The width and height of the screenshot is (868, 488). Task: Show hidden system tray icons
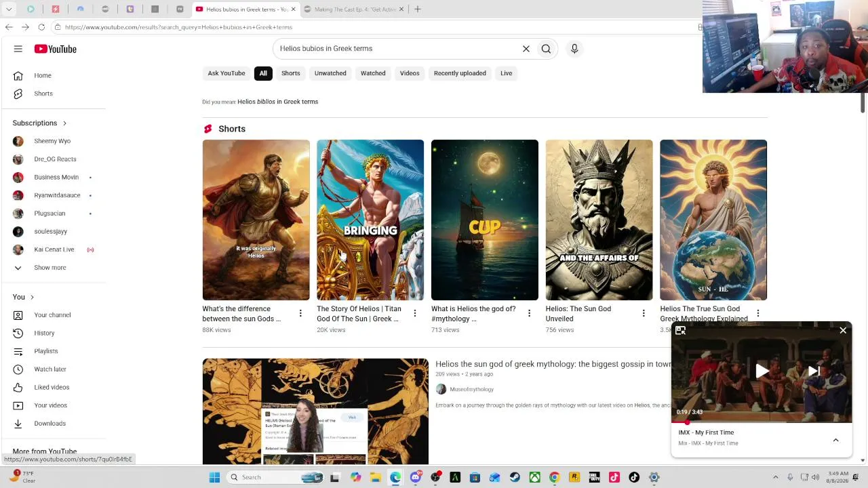(x=776, y=477)
